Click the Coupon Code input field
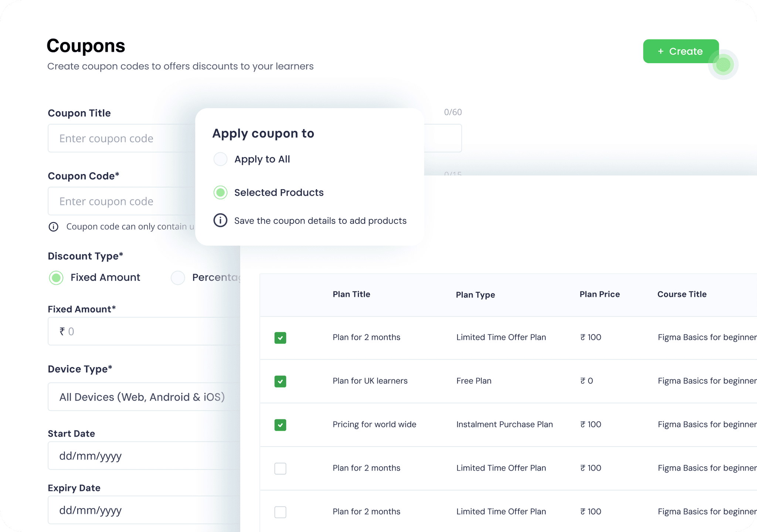This screenshot has height=532, width=757. click(x=122, y=201)
